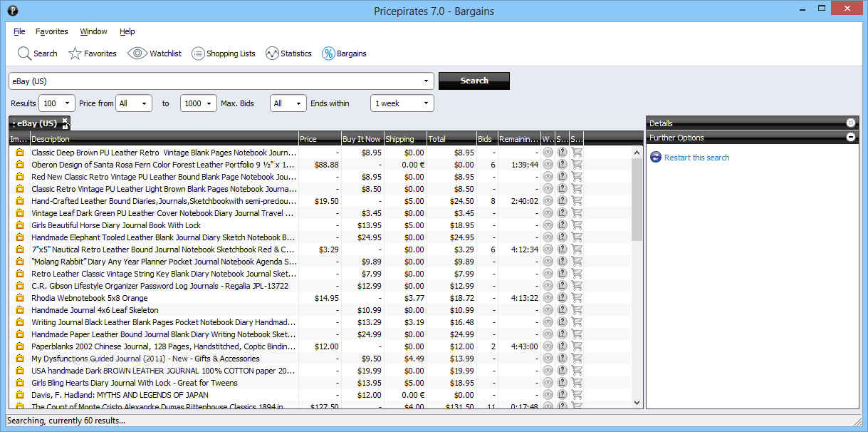Toggle watchlist eye for Classic Retro Vintage Light Brown
The height and width of the screenshot is (432, 868).
[548, 189]
